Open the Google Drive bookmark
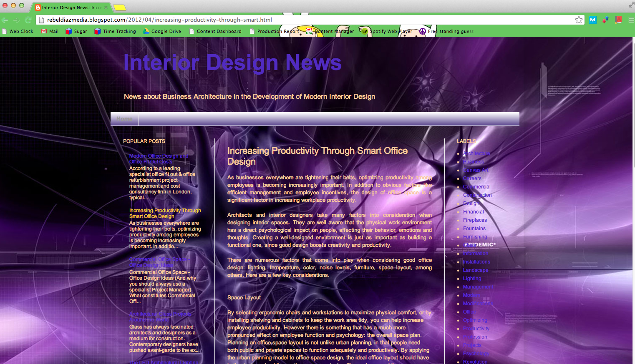This screenshot has width=635, height=364. (x=162, y=31)
